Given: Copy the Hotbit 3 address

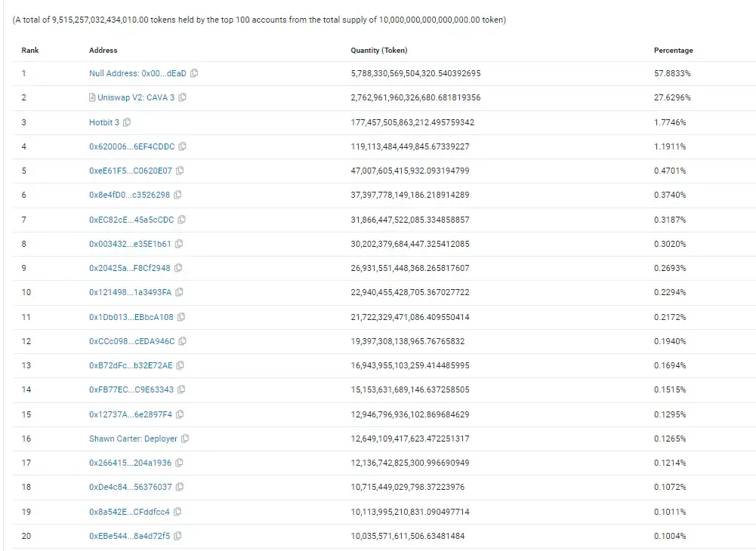Looking at the screenshot, I should [127, 122].
